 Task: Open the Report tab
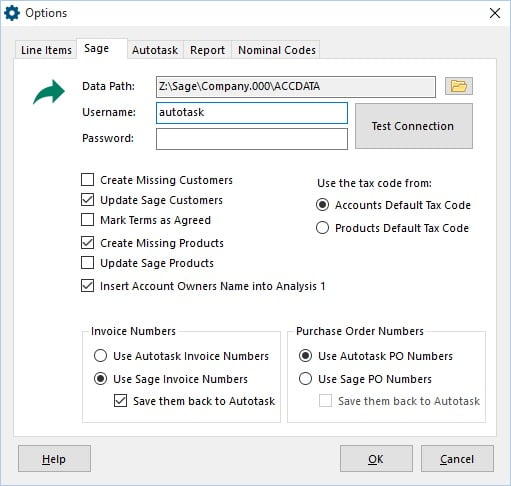[207, 50]
